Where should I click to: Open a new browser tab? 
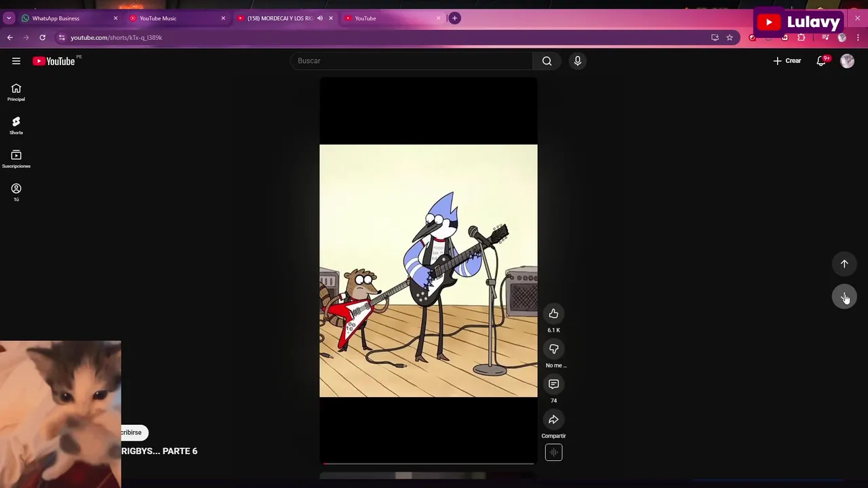pyautogui.click(x=455, y=18)
